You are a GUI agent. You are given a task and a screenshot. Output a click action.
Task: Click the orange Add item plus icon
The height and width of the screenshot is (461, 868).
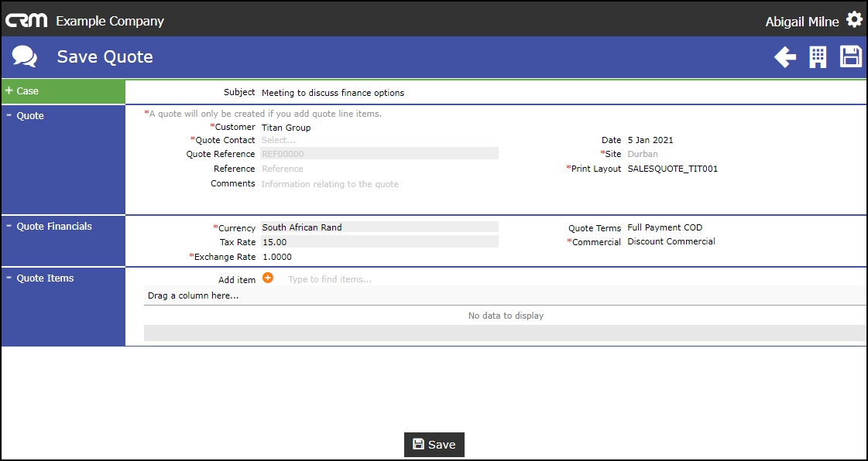click(x=268, y=278)
